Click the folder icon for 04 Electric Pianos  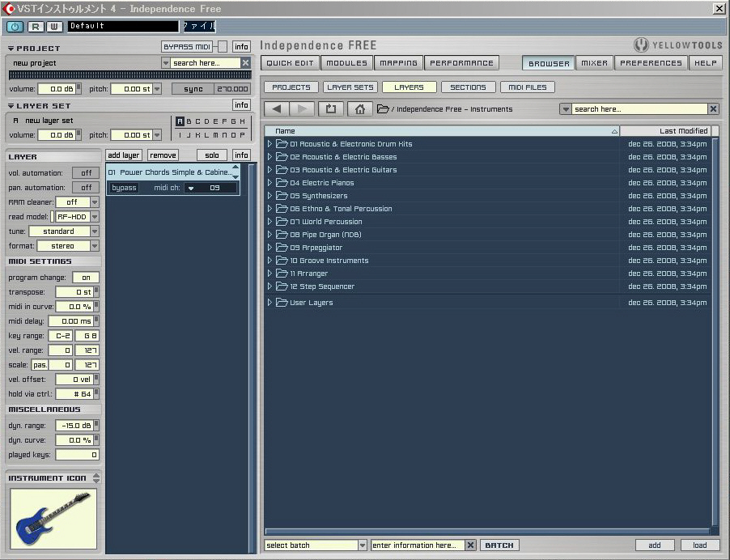coord(282,182)
